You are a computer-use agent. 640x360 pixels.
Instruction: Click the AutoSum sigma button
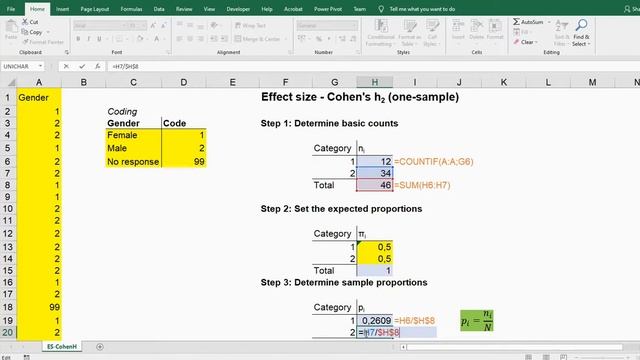tap(528, 22)
